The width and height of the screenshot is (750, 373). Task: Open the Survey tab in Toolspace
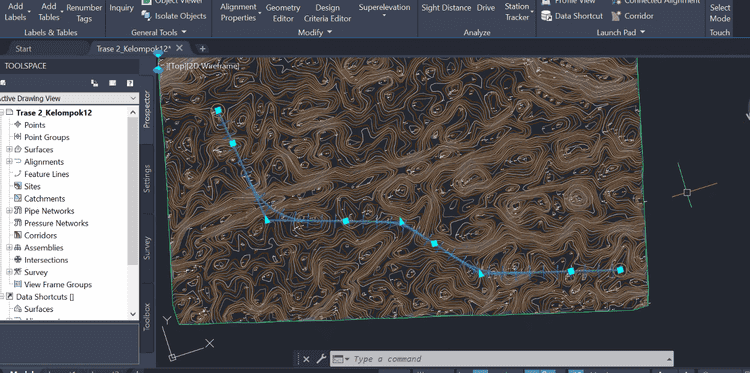click(x=147, y=248)
